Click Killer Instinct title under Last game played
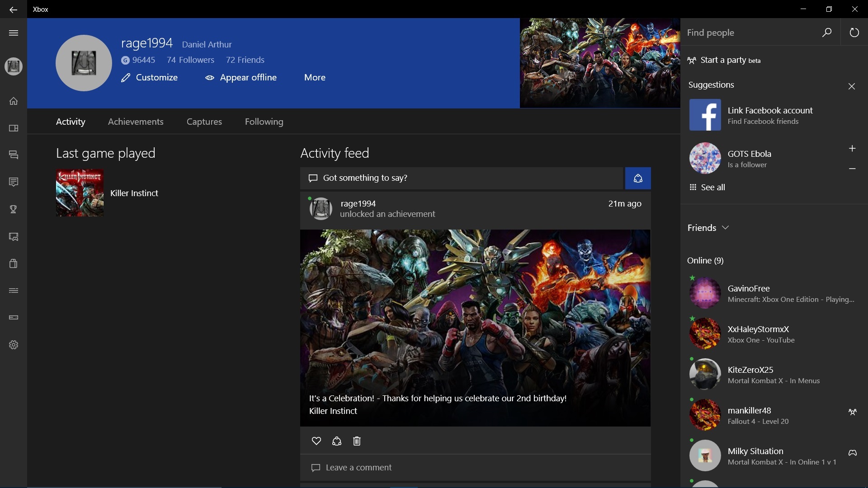 tap(134, 193)
